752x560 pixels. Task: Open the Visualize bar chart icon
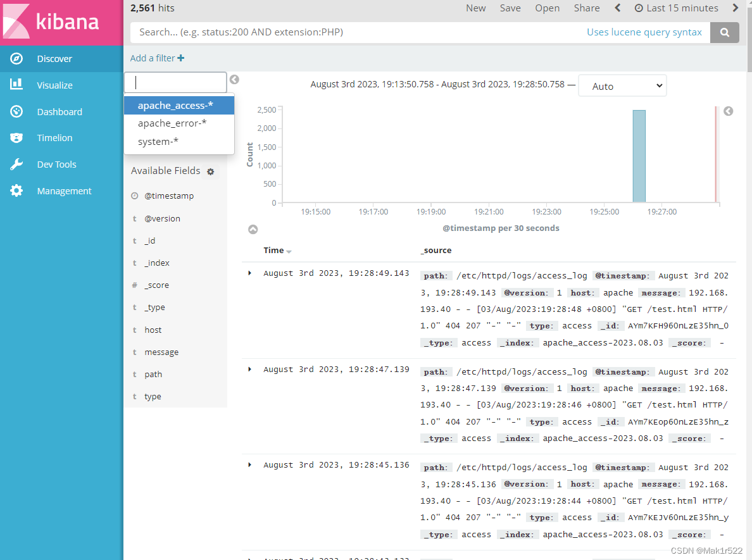click(16, 85)
